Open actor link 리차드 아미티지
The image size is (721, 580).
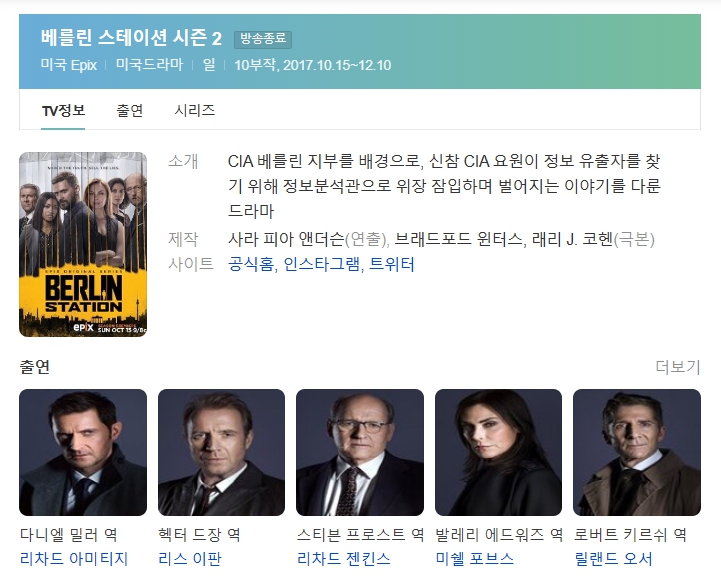[74, 559]
